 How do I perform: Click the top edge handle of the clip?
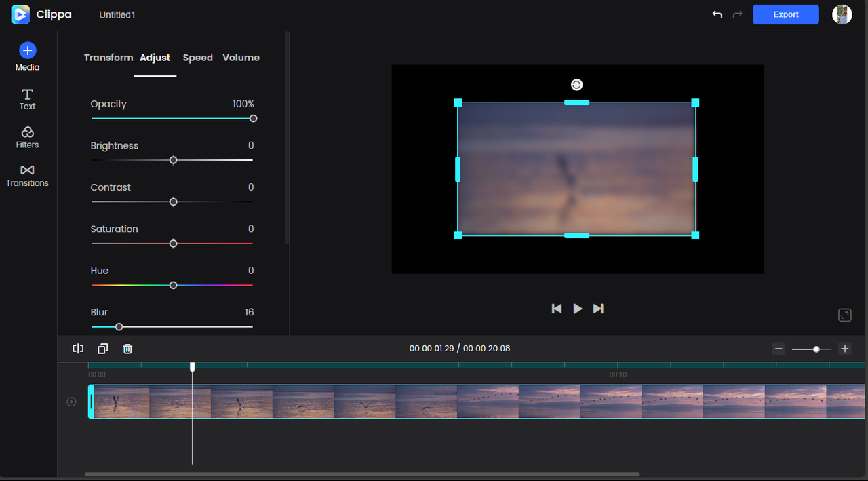click(x=576, y=102)
